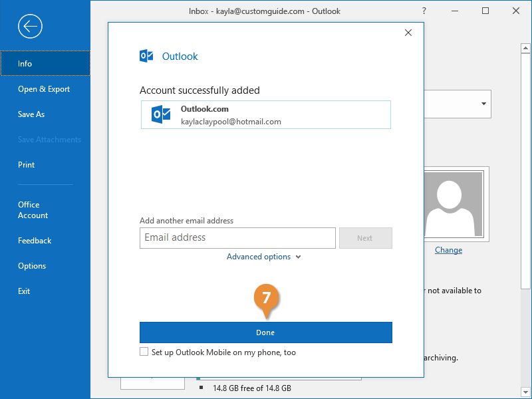Click the Outlook.com account icon

coord(161,114)
